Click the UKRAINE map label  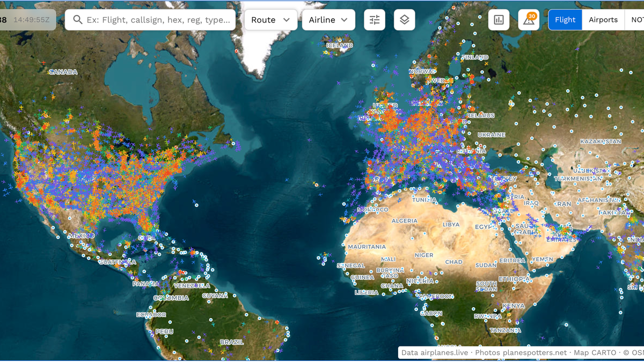pyautogui.click(x=492, y=135)
